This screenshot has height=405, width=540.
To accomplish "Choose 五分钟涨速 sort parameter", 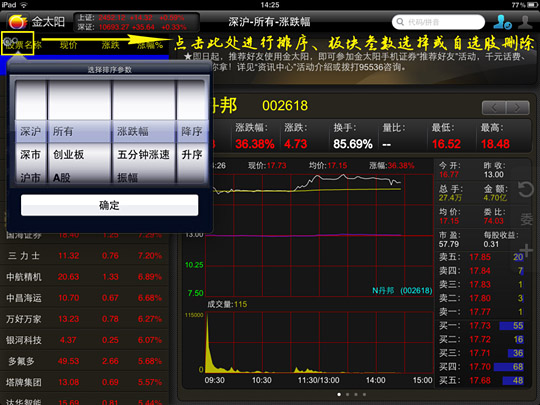I will pyautogui.click(x=143, y=155).
